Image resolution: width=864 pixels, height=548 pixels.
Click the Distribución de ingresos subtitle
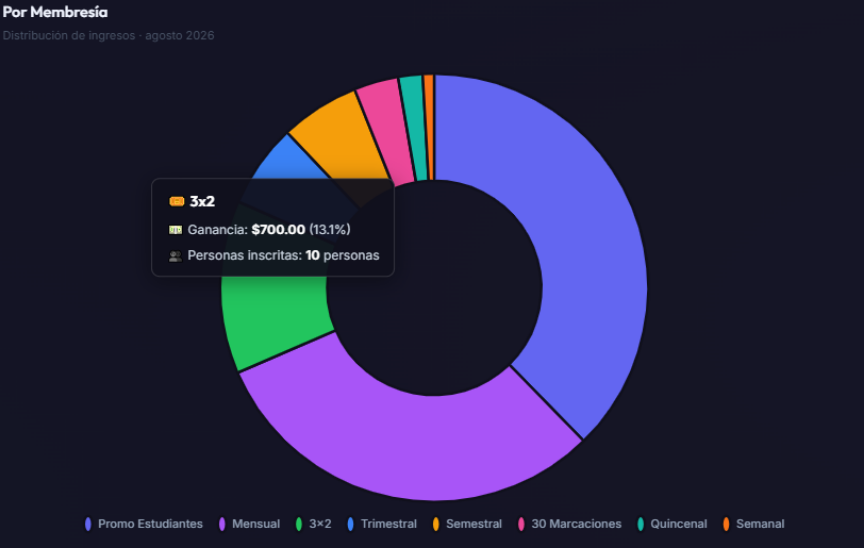coord(109,35)
